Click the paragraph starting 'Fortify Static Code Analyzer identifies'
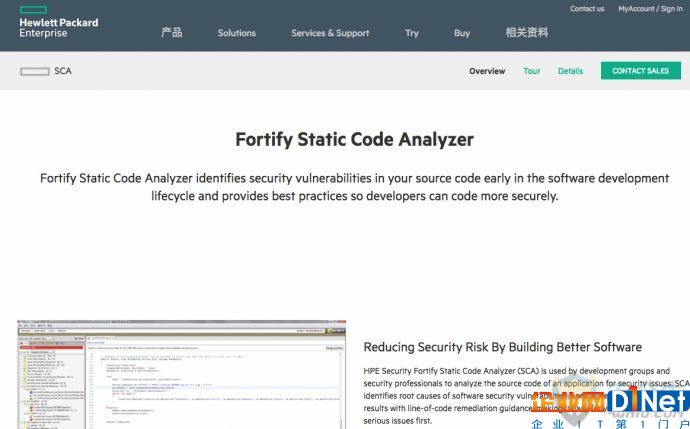Image resolution: width=690 pixels, height=429 pixels. coord(355,187)
